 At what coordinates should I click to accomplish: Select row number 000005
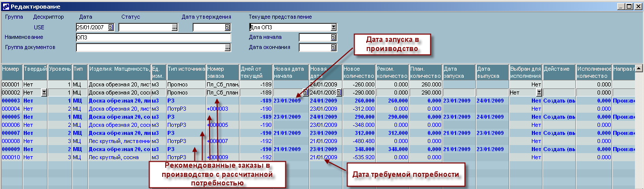click(x=11, y=117)
